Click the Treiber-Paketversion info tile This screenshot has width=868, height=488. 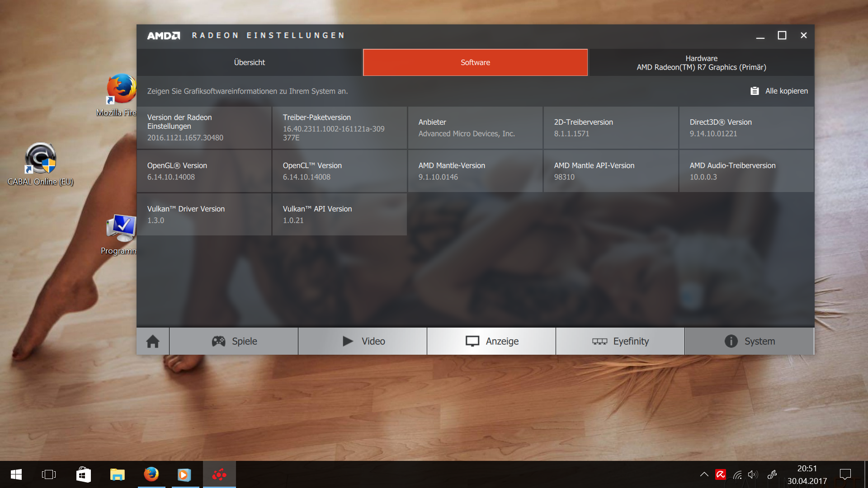point(340,127)
